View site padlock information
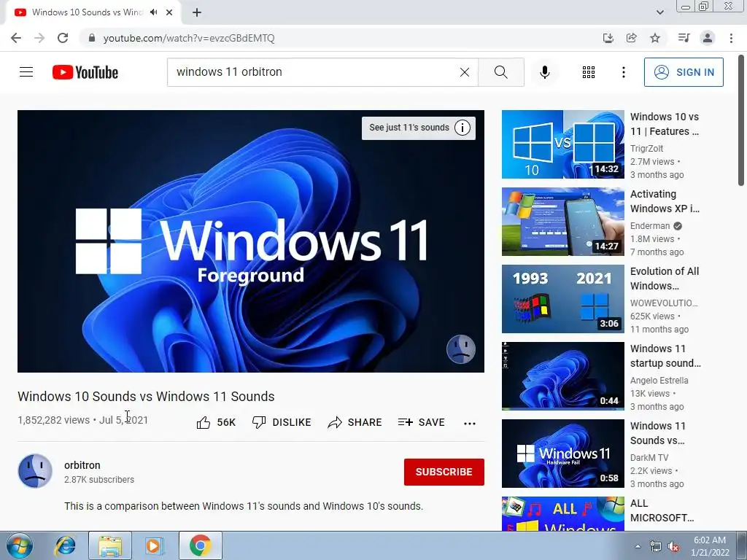747x560 pixels. tap(92, 38)
